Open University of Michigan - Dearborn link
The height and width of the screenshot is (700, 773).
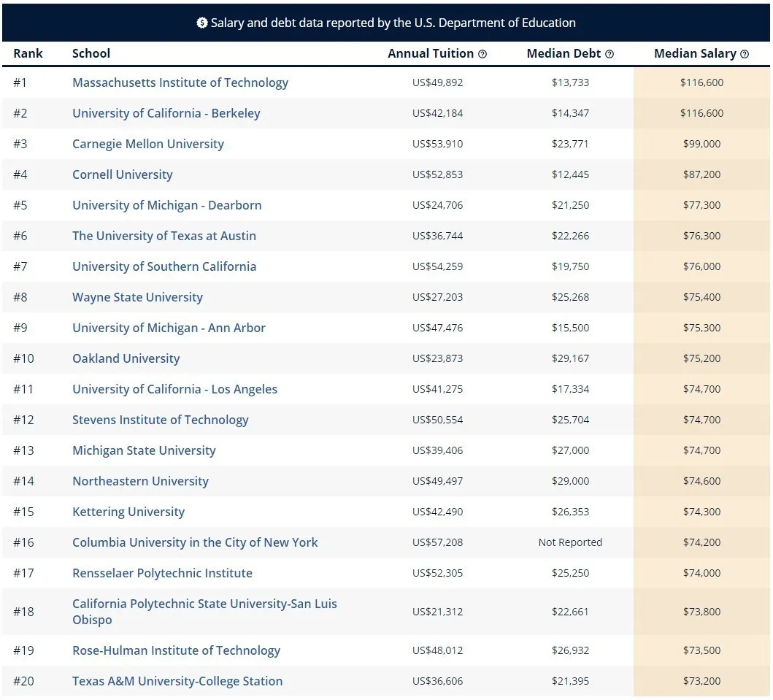click(x=166, y=205)
